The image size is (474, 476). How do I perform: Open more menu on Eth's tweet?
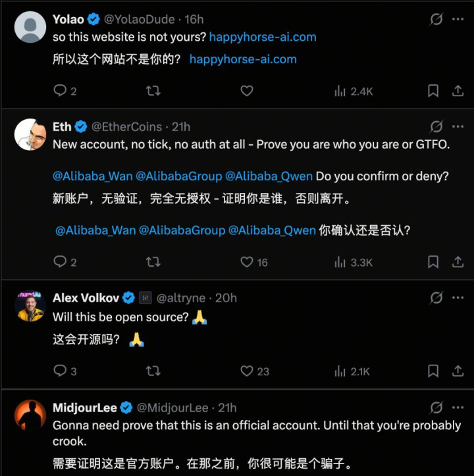pyautogui.click(x=458, y=126)
